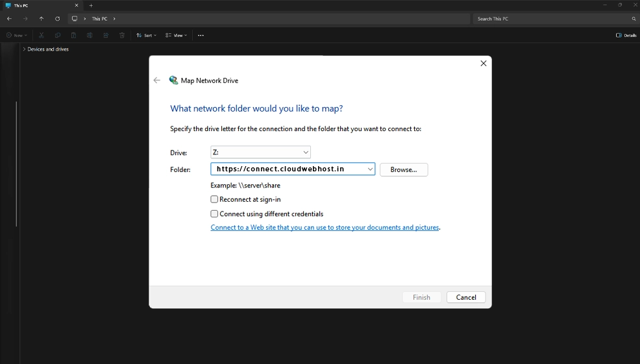The height and width of the screenshot is (364, 640).
Task: Enable Reconnect at sign-in checkbox
Action: tap(214, 199)
